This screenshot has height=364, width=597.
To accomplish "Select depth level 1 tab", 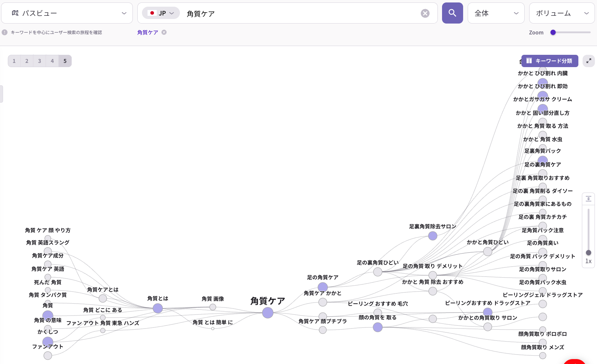I will (x=14, y=61).
